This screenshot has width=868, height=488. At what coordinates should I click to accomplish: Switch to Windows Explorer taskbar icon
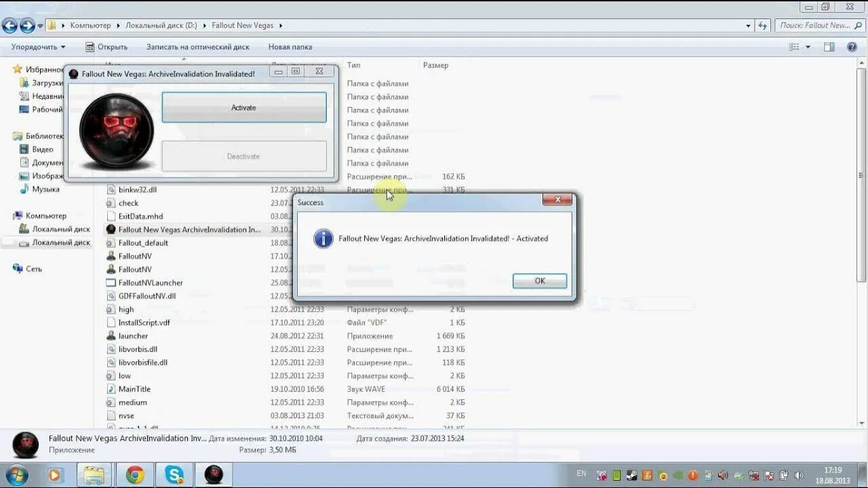coord(94,475)
